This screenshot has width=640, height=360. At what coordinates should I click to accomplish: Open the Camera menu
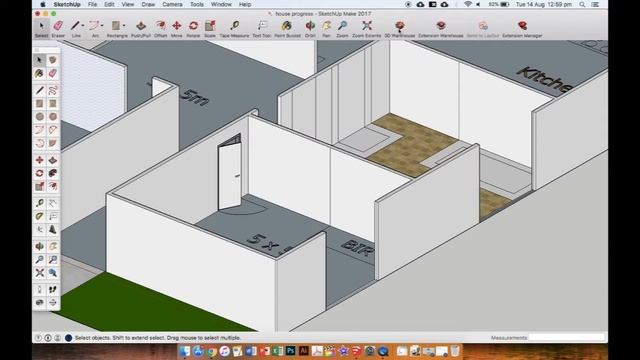pyautogui.click(x=172, y=4)
